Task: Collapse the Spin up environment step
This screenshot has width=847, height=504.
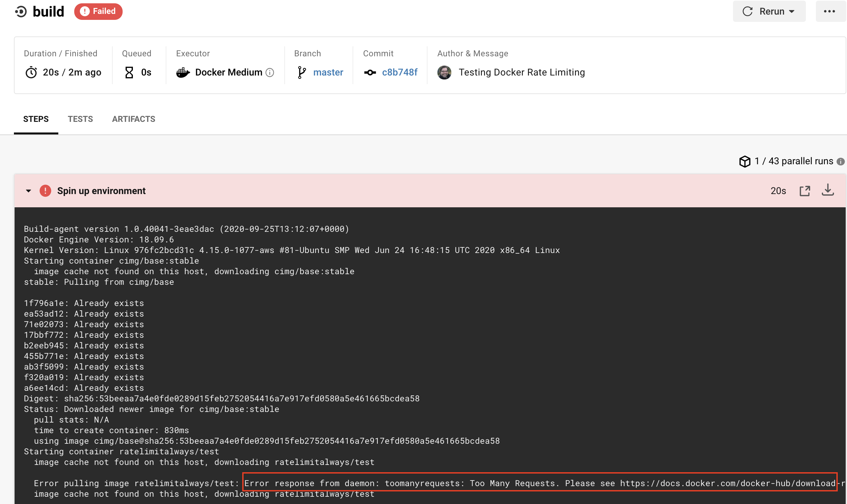Action: [x=28, y=191]
